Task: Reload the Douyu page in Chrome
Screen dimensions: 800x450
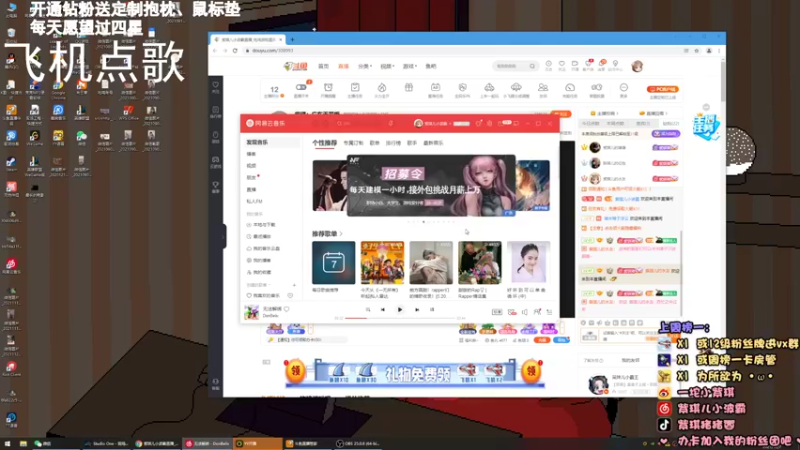Action: point(235,51)
